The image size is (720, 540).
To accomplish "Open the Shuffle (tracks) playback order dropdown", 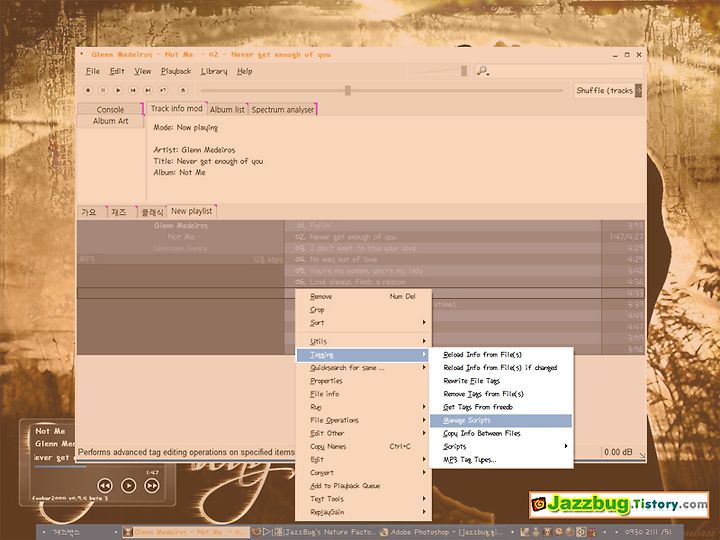I will pos(608,90).
